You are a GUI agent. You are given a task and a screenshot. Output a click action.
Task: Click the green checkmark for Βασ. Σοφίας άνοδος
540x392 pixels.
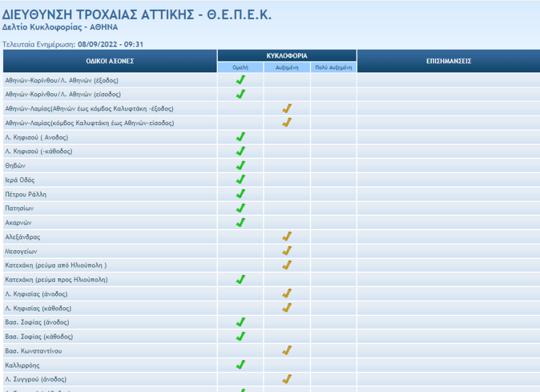pos(241,320)
